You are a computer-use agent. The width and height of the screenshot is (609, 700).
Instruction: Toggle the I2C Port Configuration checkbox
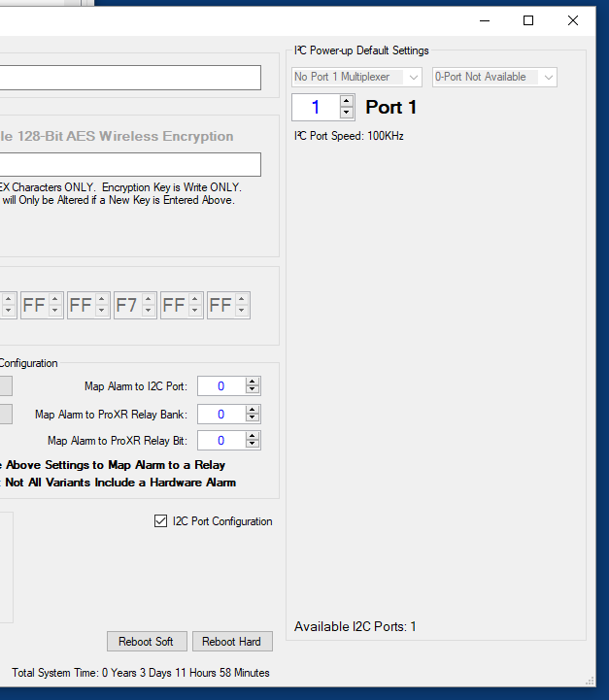[x=161, y=521]
